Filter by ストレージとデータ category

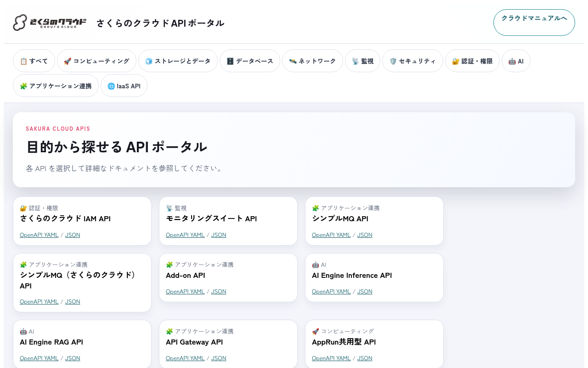[x=178, y=61]
